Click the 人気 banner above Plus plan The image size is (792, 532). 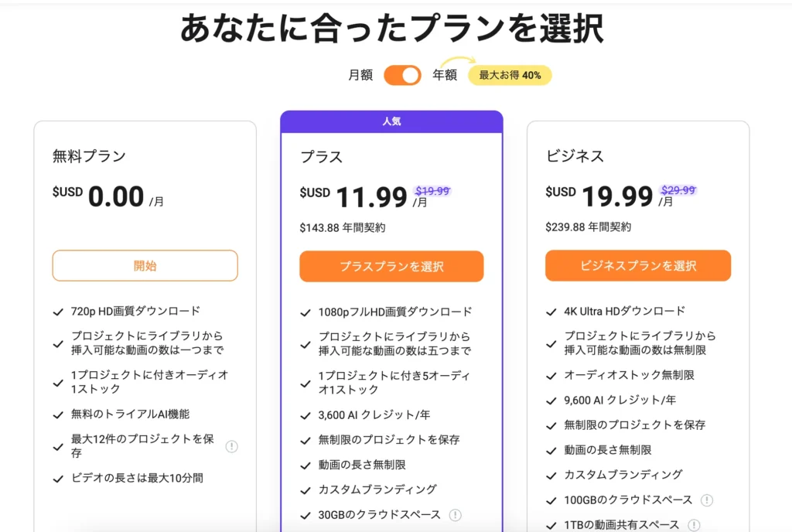tap(391, 121)
